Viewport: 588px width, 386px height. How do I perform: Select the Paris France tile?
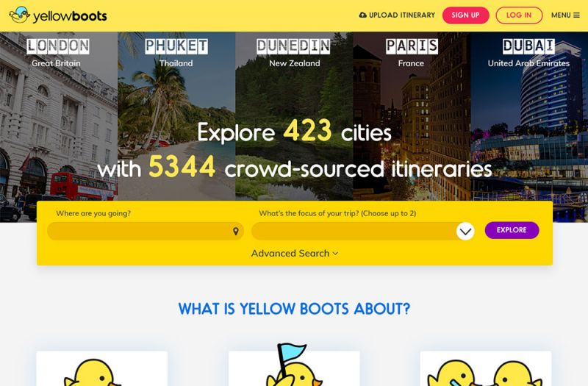(x=412, y=116)
